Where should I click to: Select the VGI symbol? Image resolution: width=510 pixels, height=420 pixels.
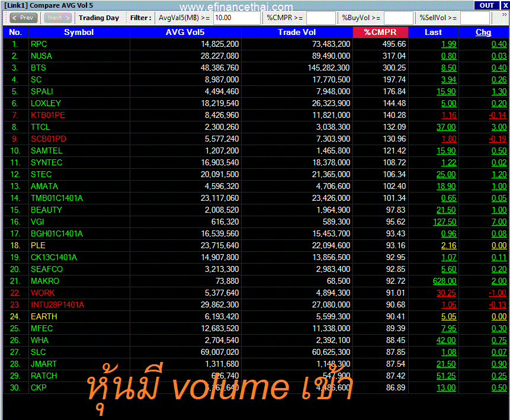click(37, 222)
